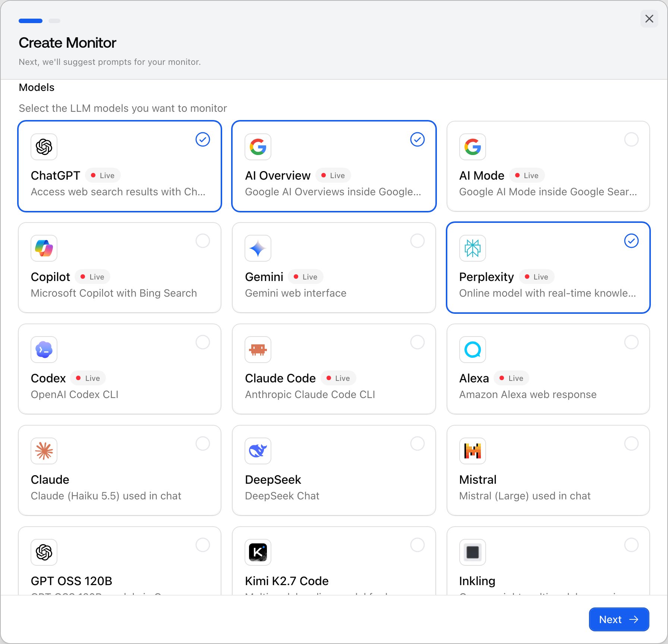
Task: Select the Inkling model circle
Action: point(631,545)
